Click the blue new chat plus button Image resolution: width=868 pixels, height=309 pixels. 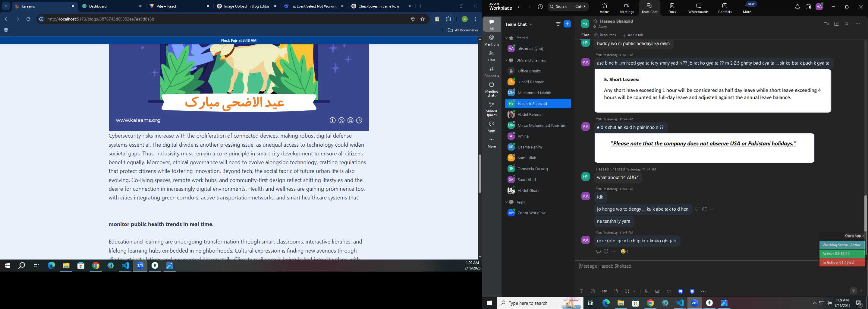pos(568,24)
